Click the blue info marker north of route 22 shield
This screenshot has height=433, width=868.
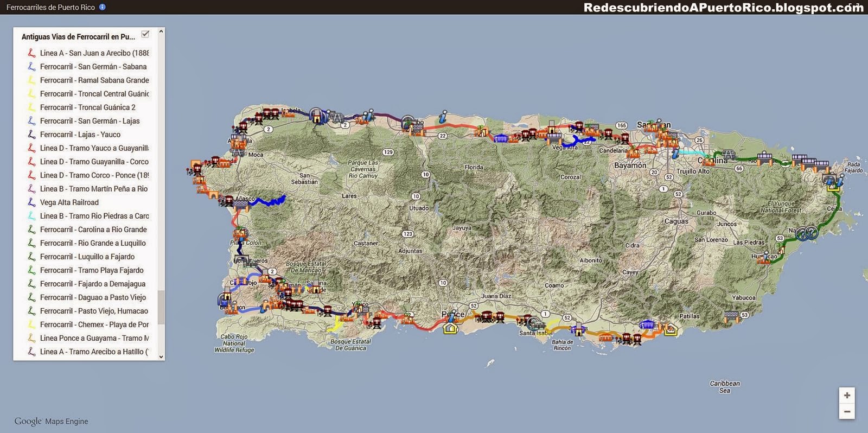[443, 116]
